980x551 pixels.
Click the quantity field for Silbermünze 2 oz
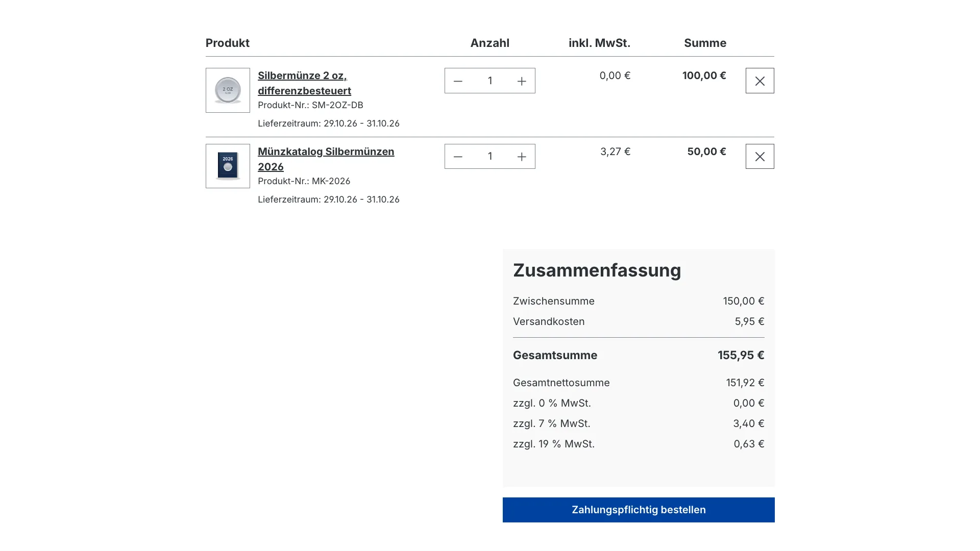pos(490,81)
